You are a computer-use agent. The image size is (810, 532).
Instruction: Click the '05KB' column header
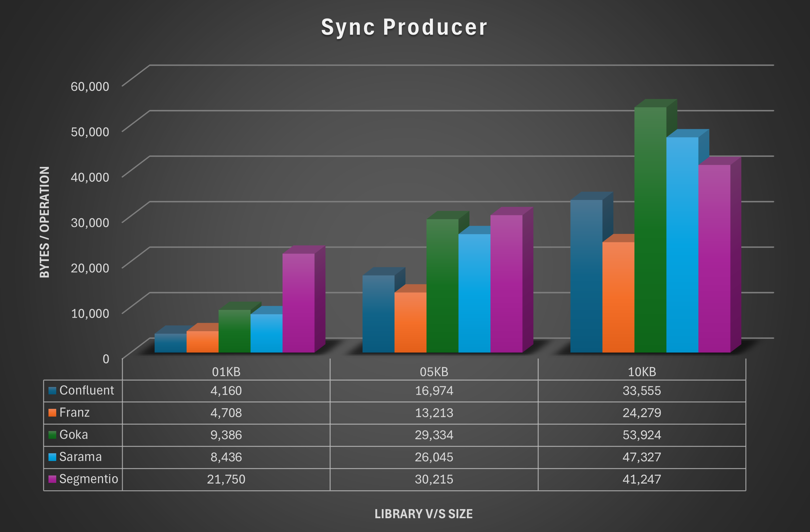[434, 372]
